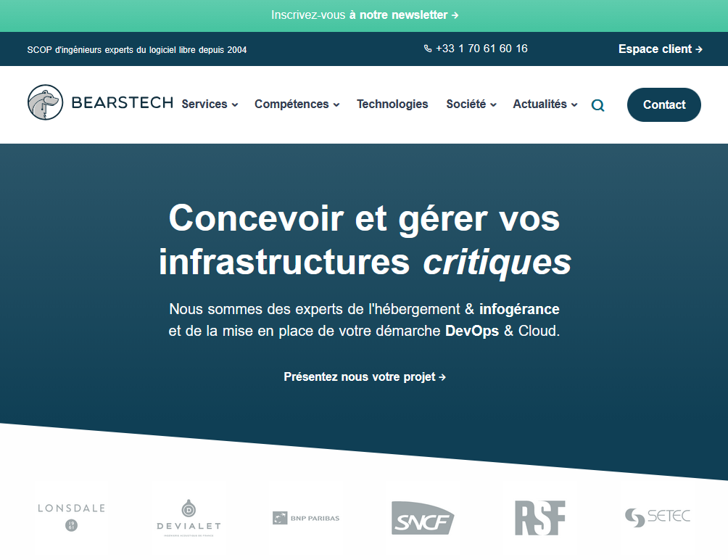Open the search magnifier icon
This screenshot has height=560, width=728.
597,105
